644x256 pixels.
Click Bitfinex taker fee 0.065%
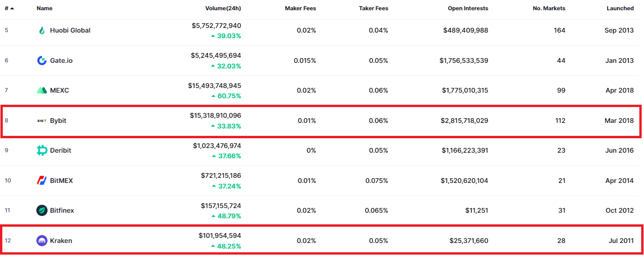[377, 210]
